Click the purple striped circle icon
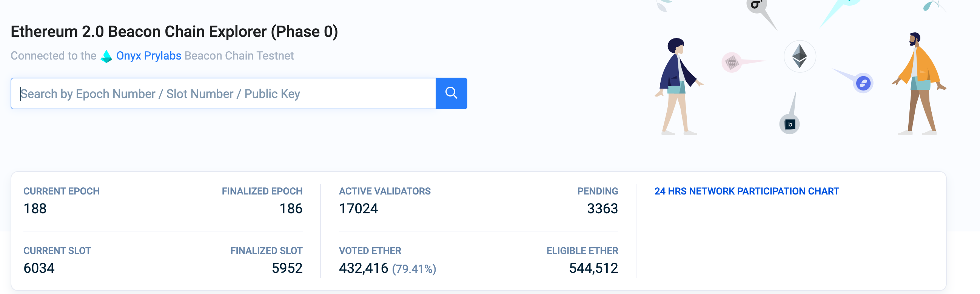This screenshot has width=980, height=294. tap(863, 83)
